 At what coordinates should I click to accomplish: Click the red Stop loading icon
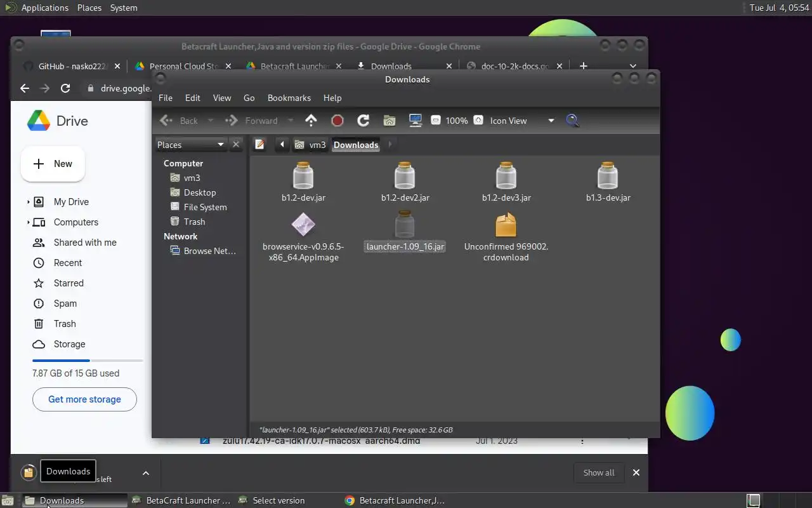pos(337,121)
